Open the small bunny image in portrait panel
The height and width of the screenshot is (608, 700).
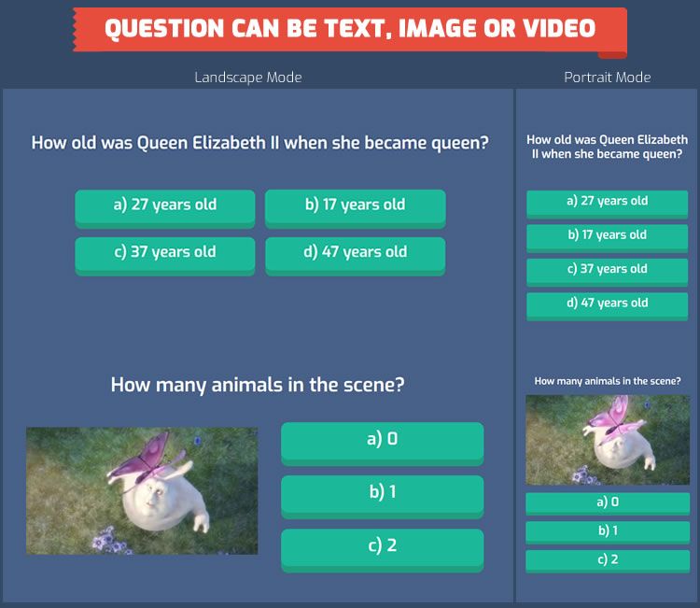coord(607,440)
